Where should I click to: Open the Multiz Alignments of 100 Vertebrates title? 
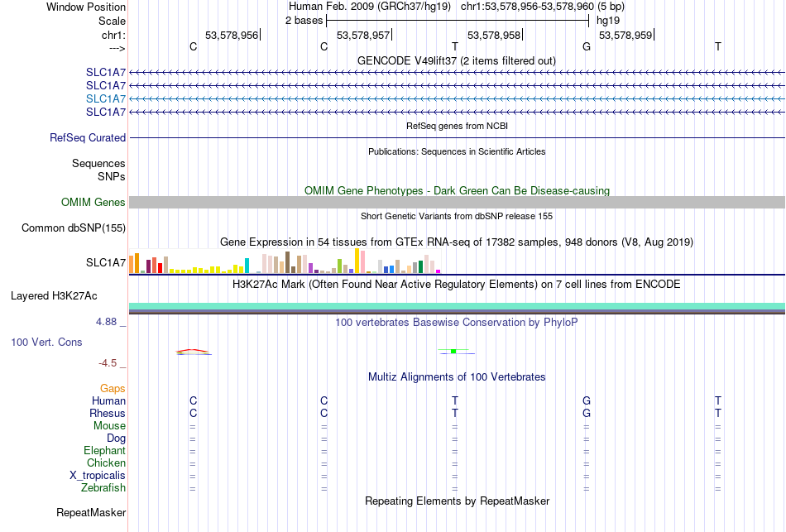tap(457, 377)
